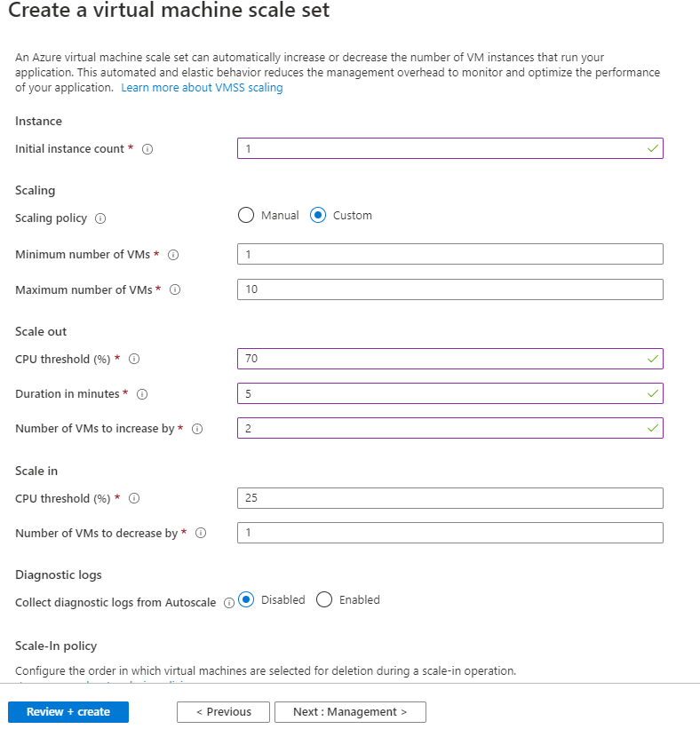Screen dimensions: 700x729
Task: Focus the Maximum number of VMs field
Action: pos(449,289)
